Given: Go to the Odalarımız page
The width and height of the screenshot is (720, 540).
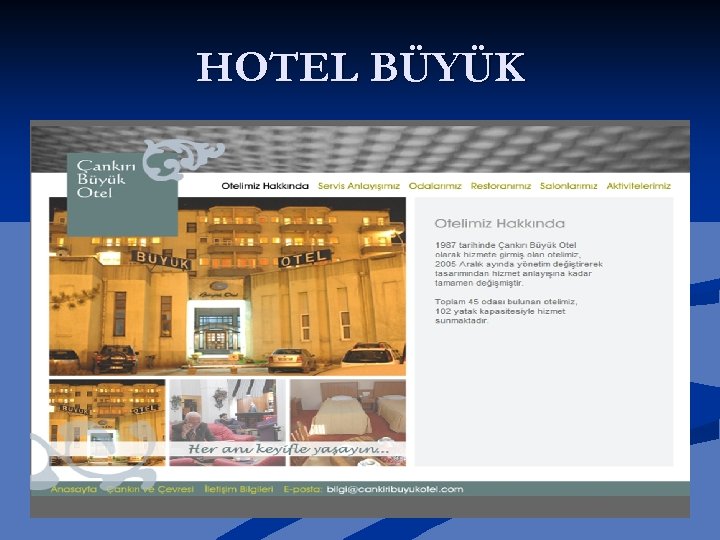Looking at the screenshot, I should 435,186.
